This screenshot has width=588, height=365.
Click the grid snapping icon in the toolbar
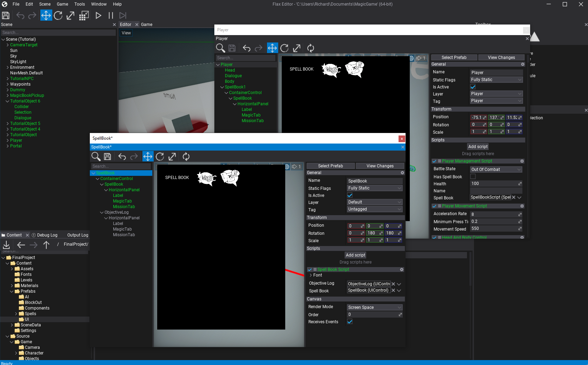(x=83, y=15)
